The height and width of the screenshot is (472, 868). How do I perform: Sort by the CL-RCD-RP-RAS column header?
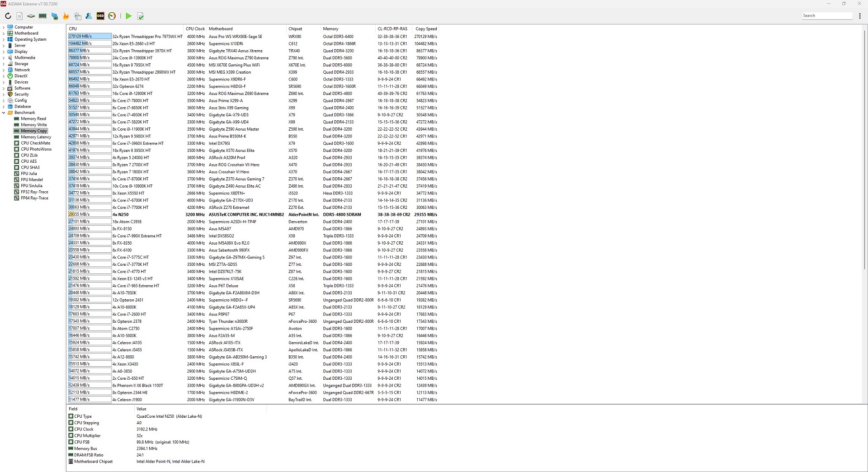(394, 28)
